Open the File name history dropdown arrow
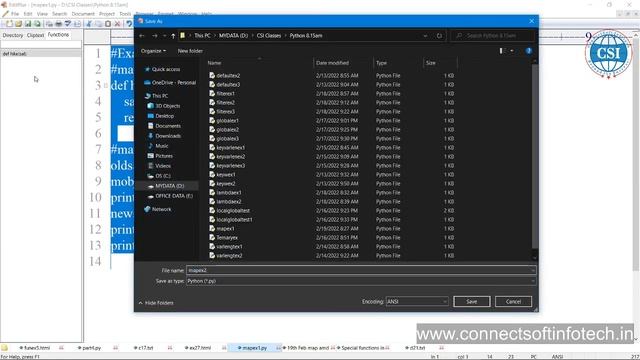Image resolution: width=640 pixels, height=360 pixels. [532, 270]
